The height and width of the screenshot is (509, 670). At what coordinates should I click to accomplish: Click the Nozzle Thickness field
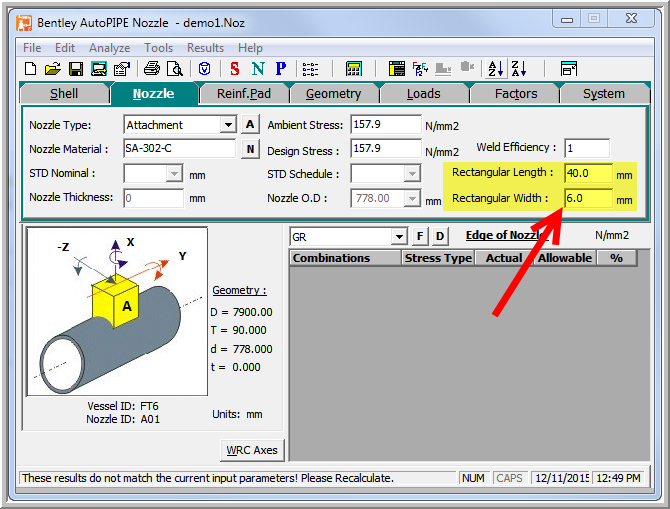[x=154, y=198]
